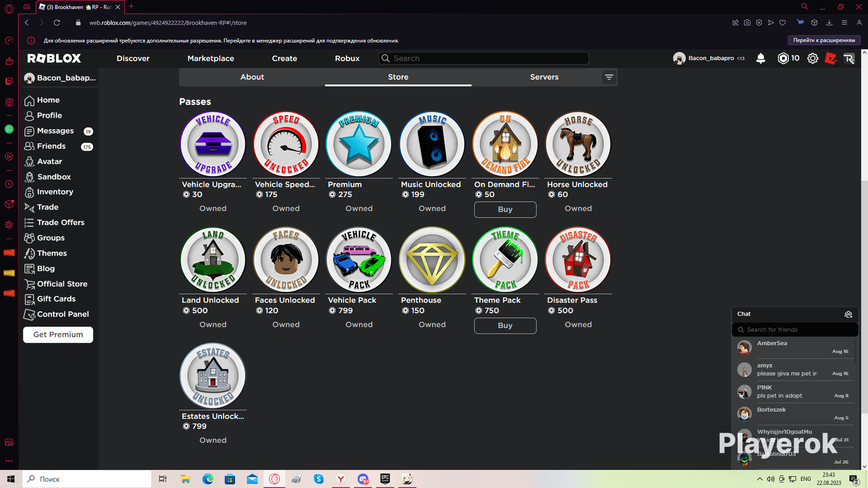Open the Windows Start menu
This screenshot has height=488, width=868.
coord(11,479)
